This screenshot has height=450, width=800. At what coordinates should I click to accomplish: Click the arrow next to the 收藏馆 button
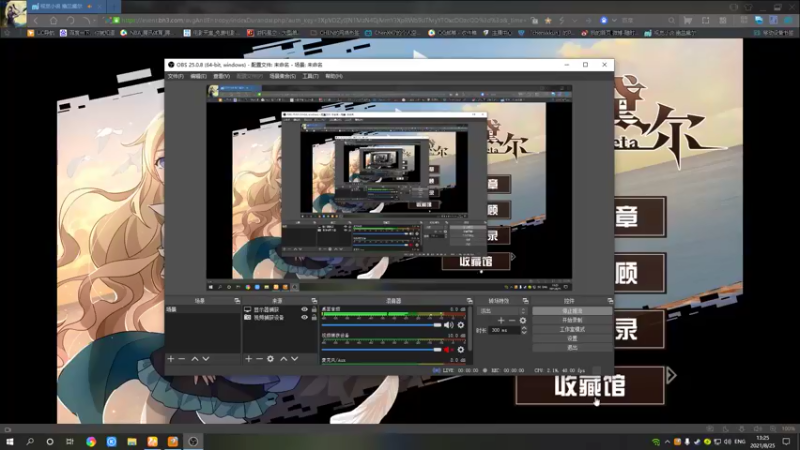pos(671,376)
